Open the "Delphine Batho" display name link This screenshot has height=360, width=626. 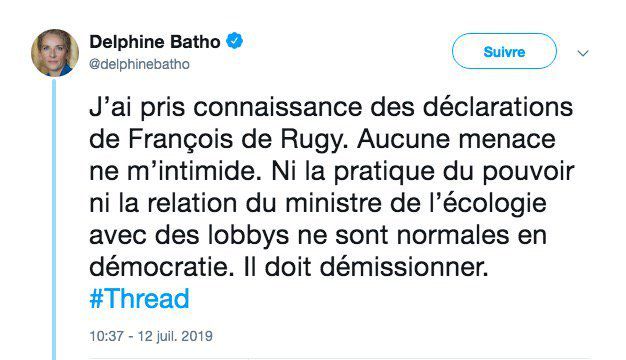point(155,42)
